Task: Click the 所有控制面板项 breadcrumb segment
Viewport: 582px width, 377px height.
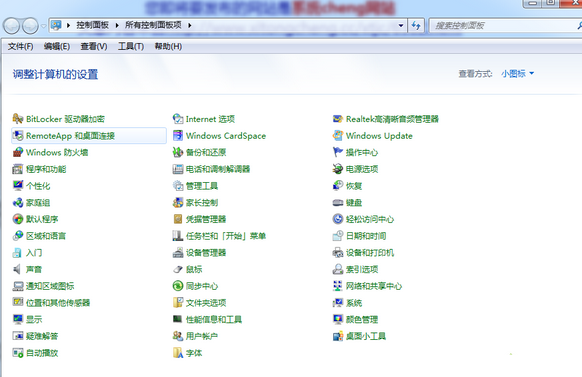Action: [x=153, y=25]
